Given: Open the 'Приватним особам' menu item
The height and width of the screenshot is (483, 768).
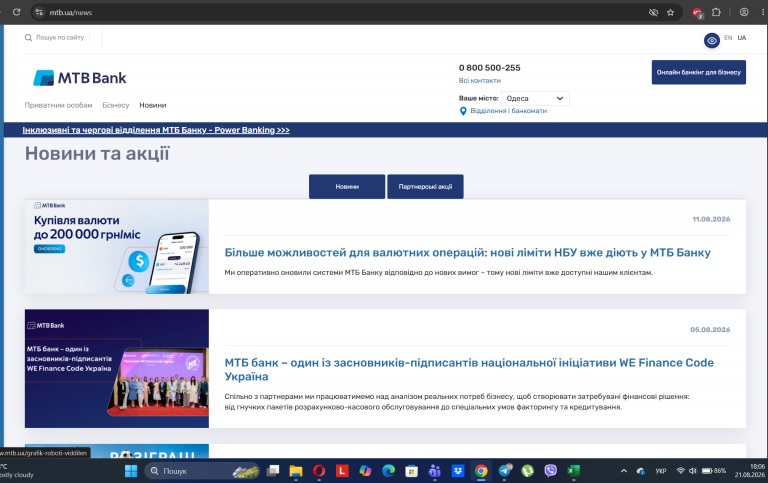Looking at the screenshot, I should [x=58, y=105].
